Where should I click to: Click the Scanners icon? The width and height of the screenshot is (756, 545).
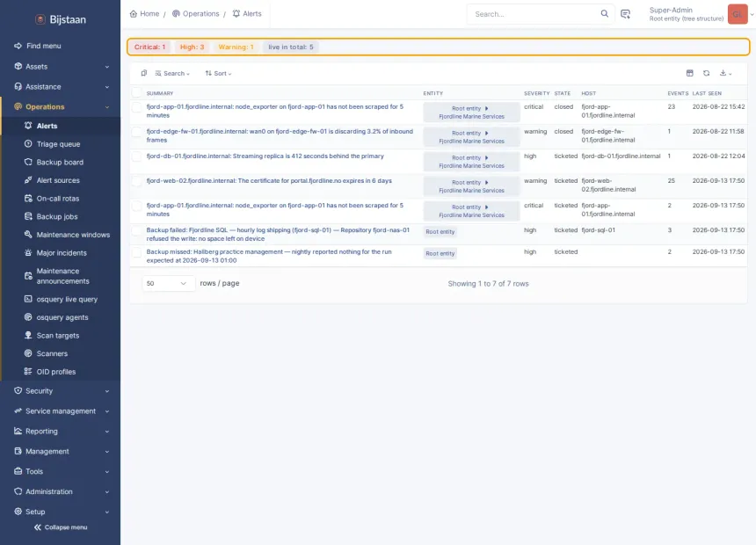[28, 353]
